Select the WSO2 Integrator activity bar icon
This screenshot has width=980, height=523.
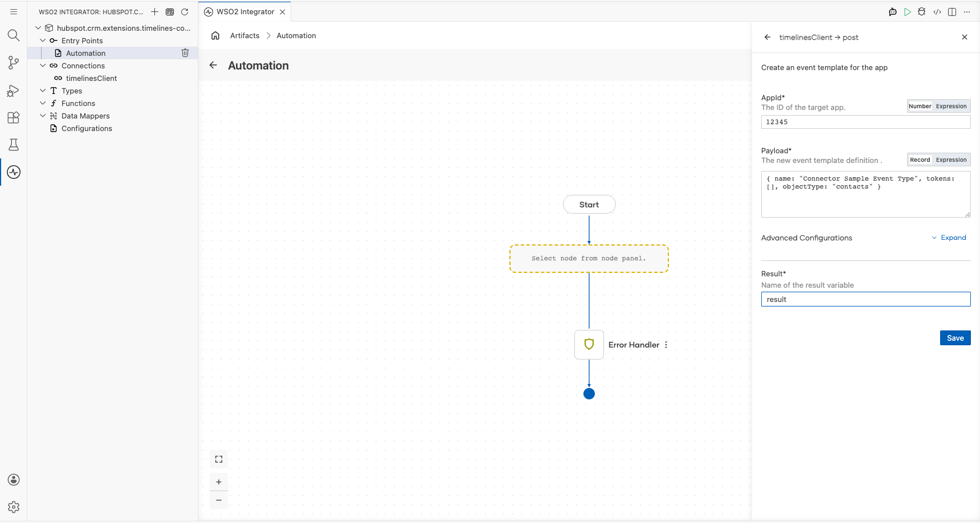(14, 172)
